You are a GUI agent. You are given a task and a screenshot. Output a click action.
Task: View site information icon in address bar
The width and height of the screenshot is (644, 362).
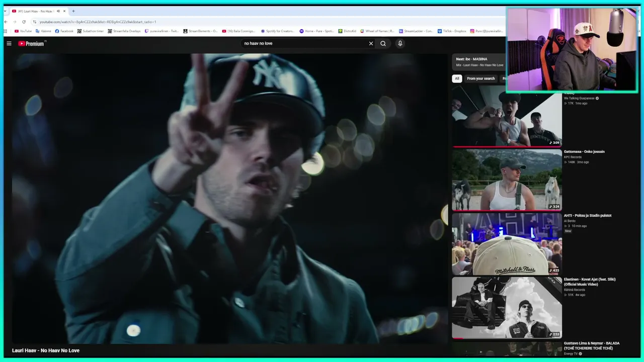[x=34, y=22]
